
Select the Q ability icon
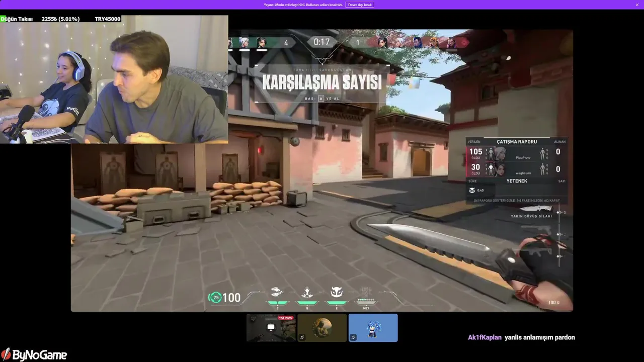[x=307, y=292]
